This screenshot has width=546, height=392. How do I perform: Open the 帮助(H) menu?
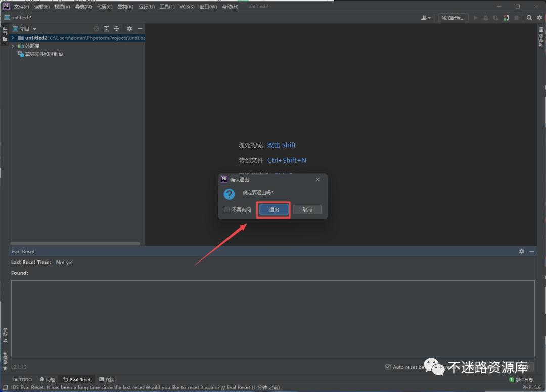230,7
